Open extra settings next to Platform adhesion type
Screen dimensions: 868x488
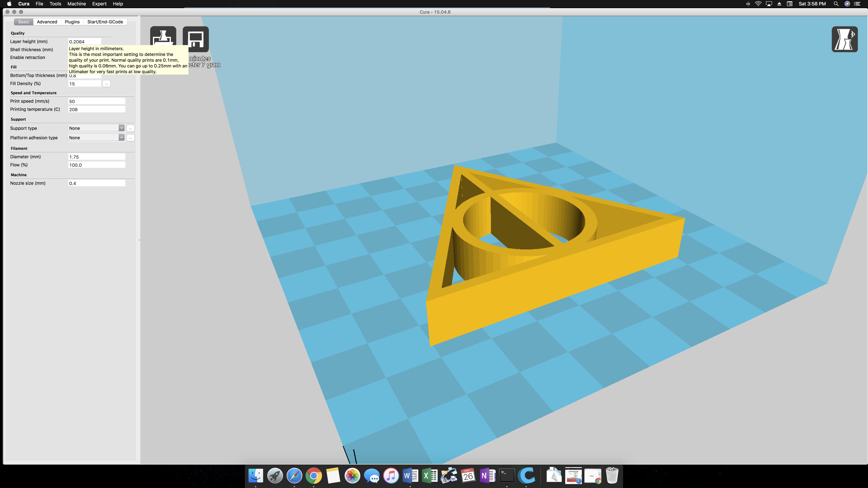click(x=130, y=138)
